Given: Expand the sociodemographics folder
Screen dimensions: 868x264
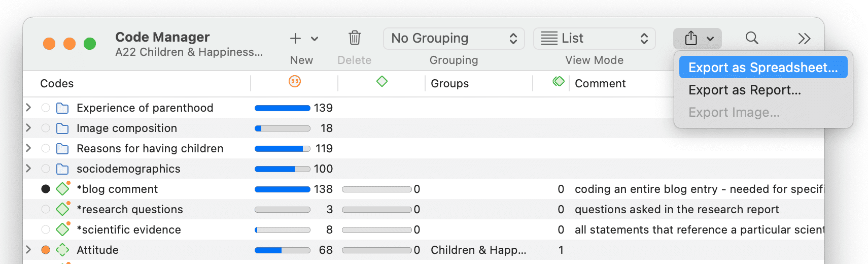Looking at the screenshot, I should tap(28, 169).
